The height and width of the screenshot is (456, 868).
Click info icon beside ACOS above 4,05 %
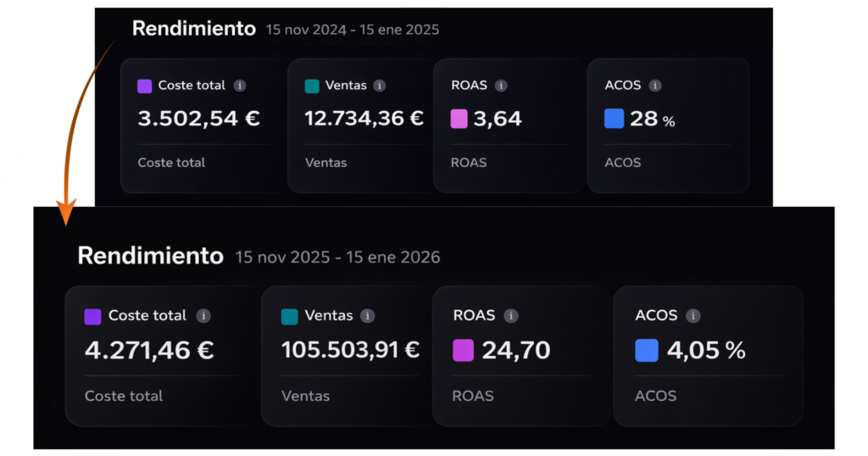(x=693, y=315)
